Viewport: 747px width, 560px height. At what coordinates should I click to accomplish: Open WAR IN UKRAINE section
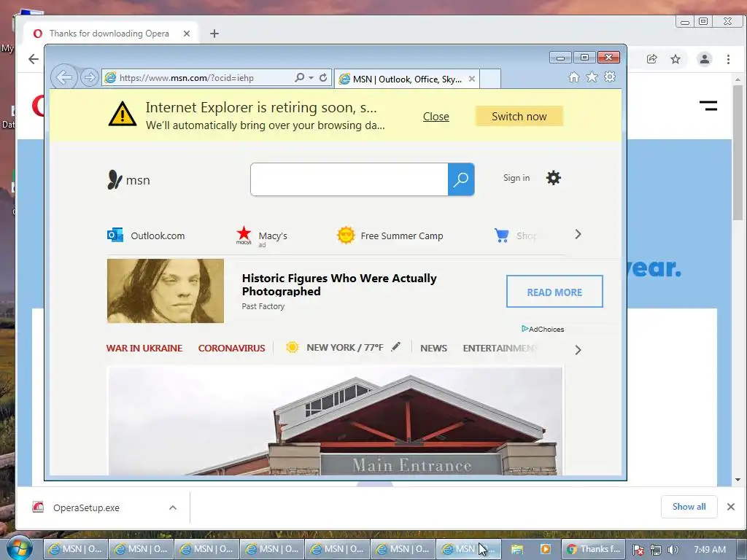[x=144, y=348]
